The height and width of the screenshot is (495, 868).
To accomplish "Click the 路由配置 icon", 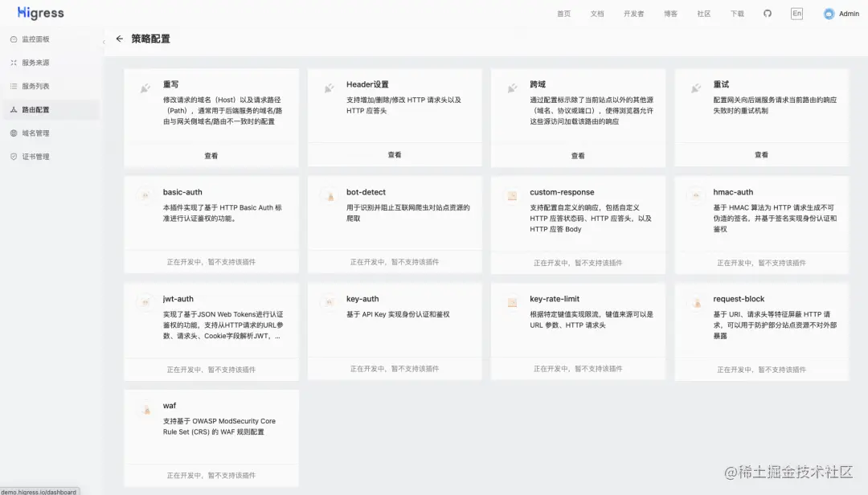I will tap(14, 109).
